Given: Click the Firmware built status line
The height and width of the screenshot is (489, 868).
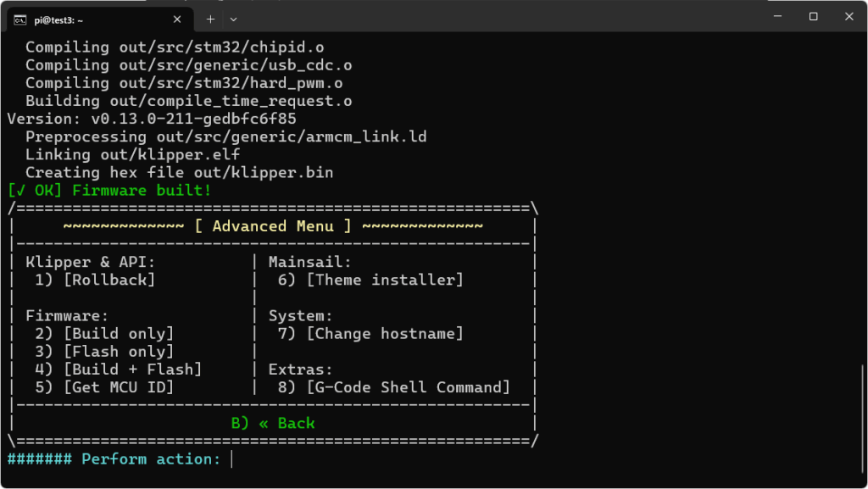Looking at the screenshot, I should (109, 191).
